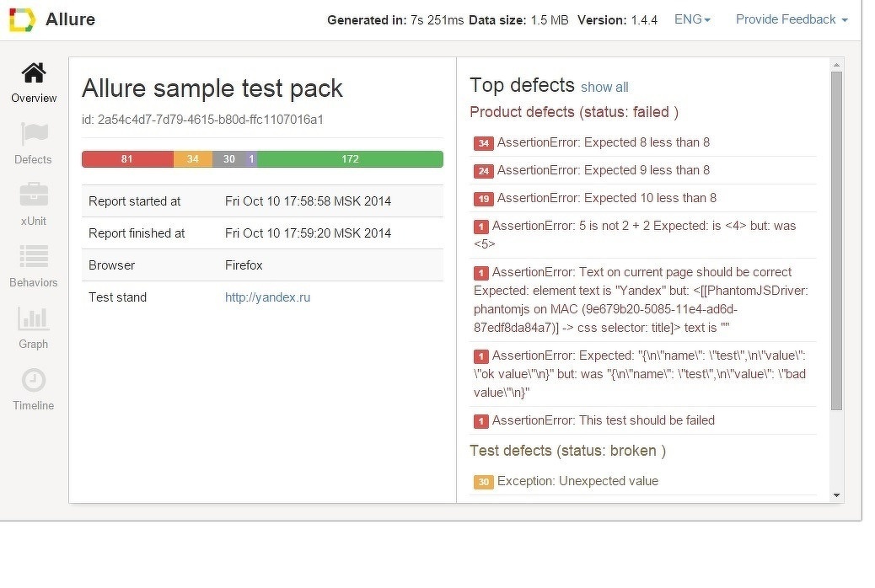
Task: Open the Timeline clock icon
Action: [x=34, y=380]
